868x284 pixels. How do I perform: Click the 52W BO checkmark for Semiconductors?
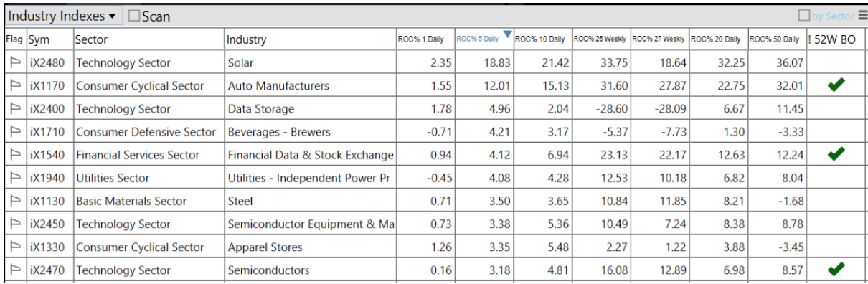coord(836,270)
